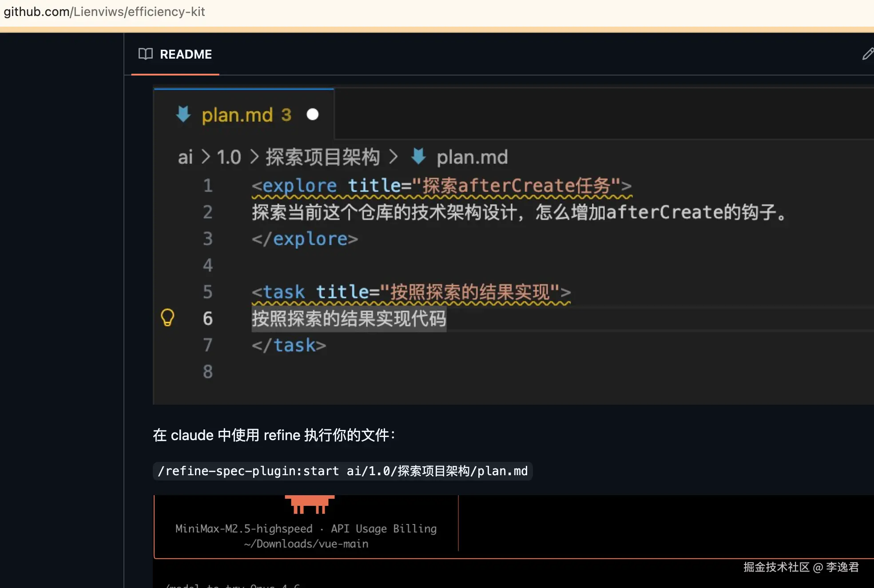Click line number 6 in gutter

pyautogui.click(x=208, y=318)
